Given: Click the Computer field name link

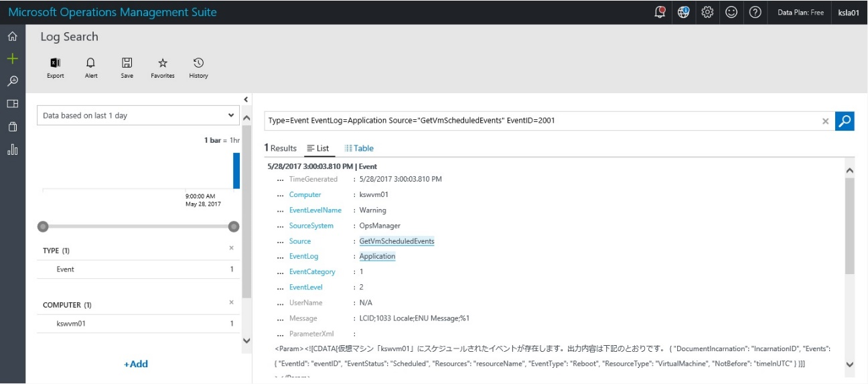Looking at the screenshot, I should coord(305,195).
